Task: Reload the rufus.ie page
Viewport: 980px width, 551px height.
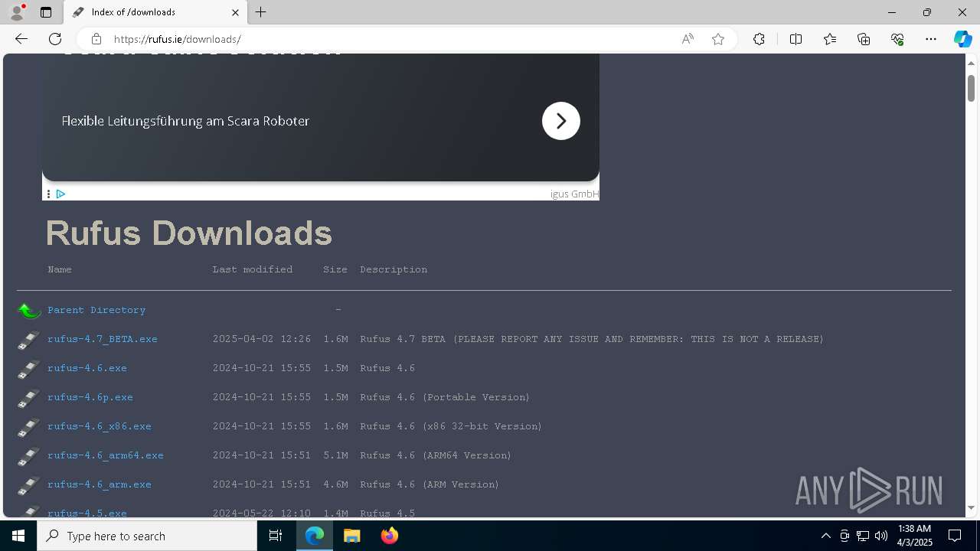Action: tap(55, 39)
